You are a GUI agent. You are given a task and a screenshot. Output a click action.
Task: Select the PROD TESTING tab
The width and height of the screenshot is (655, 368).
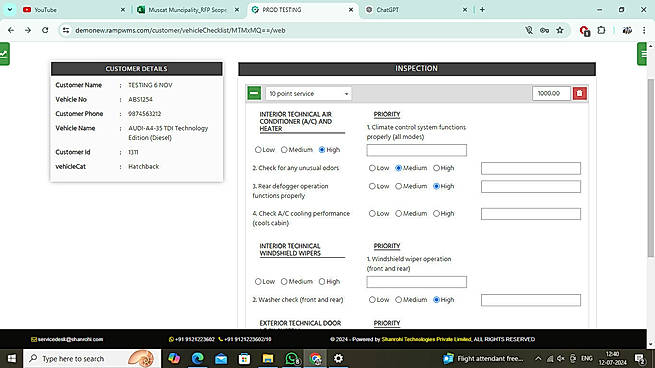coord(302,10)
